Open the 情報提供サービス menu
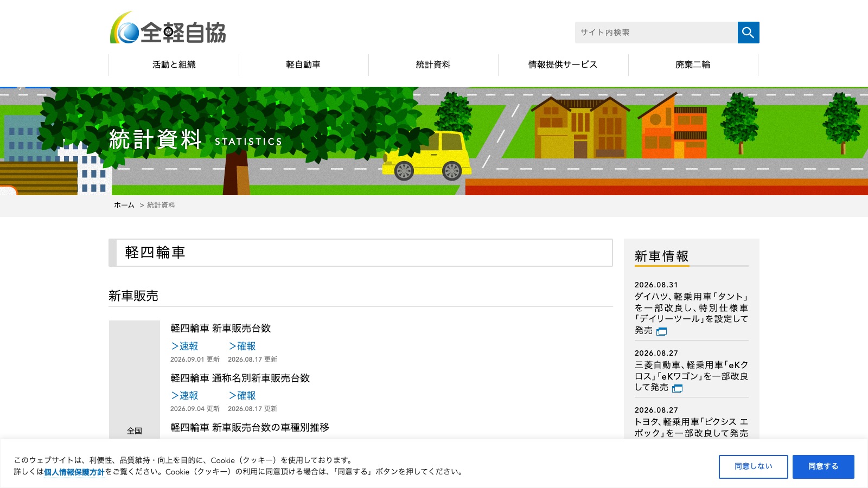This screenshot has width=868, height=488. 563,65
